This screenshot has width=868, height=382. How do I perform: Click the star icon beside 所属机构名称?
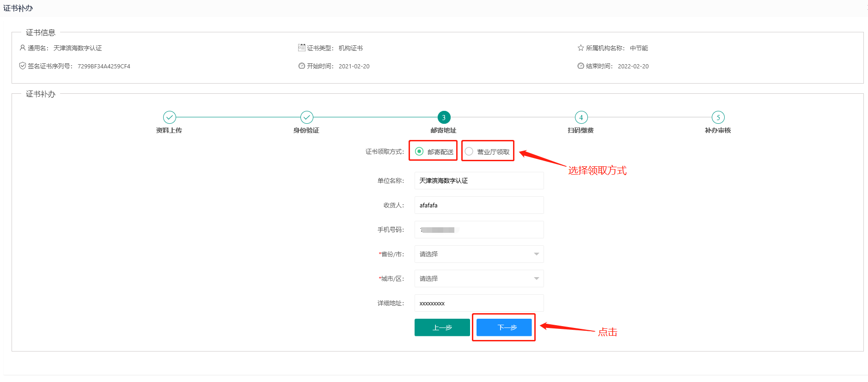coord(581,48)
